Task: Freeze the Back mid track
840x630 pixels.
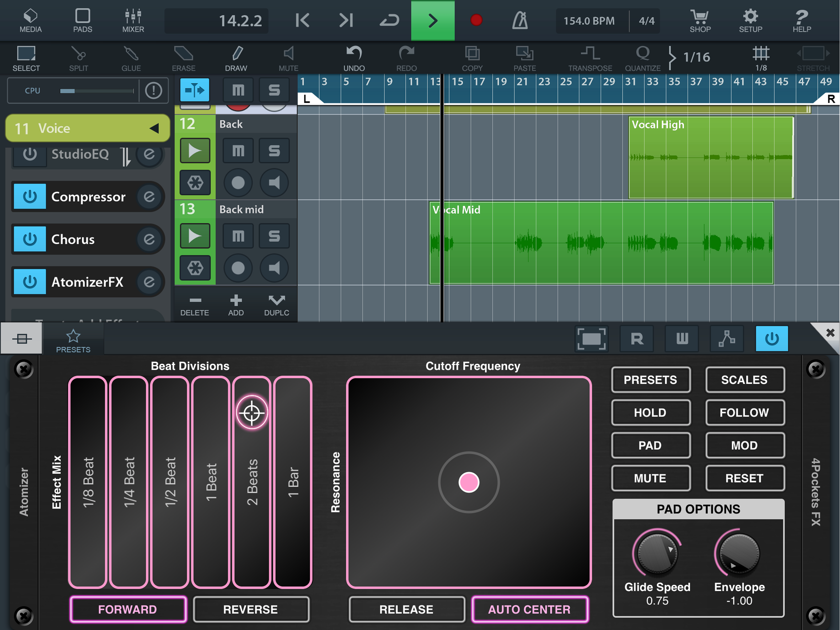Action: coord(195,268)
